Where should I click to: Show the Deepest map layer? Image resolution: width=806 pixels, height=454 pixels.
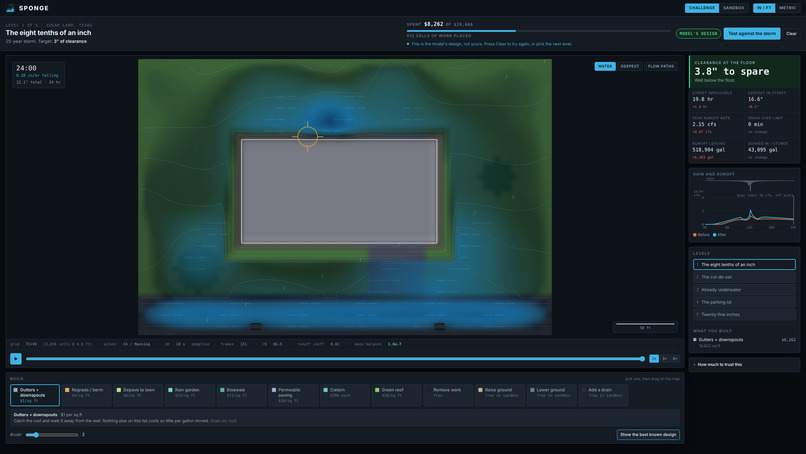pyautogui.click(x=630, y=66)
